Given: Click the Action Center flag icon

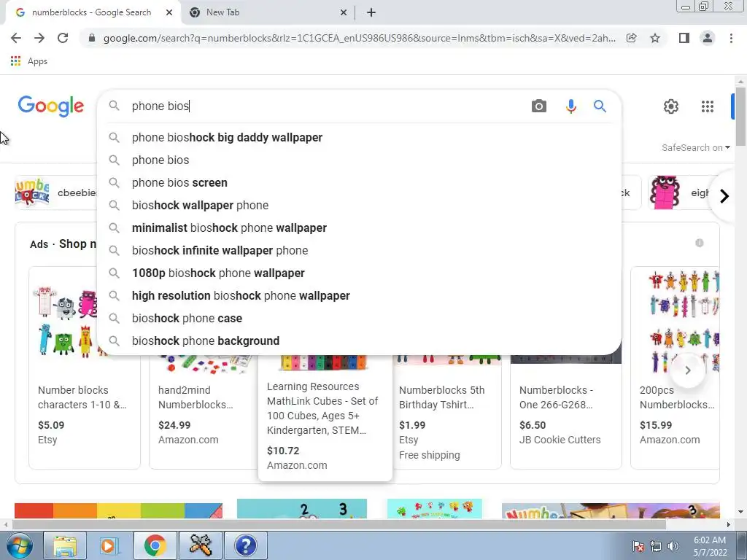Looking at the screenshot, I should [638, 546].
